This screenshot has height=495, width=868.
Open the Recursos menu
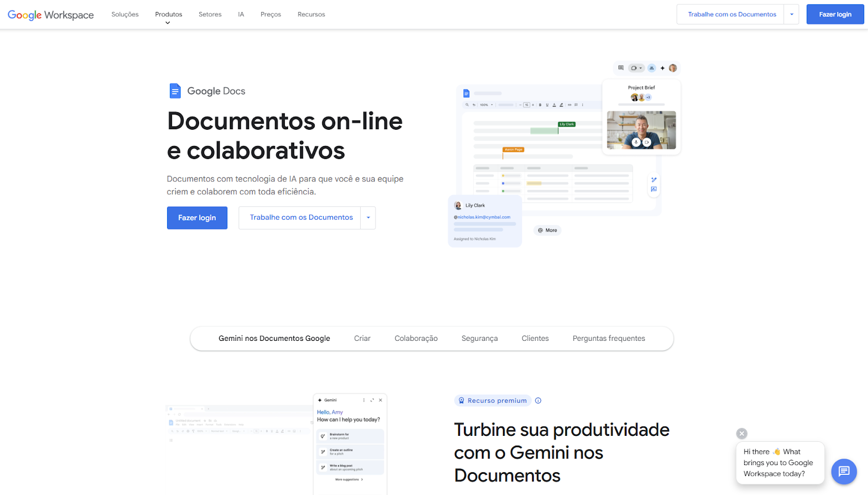click(311, 15)
